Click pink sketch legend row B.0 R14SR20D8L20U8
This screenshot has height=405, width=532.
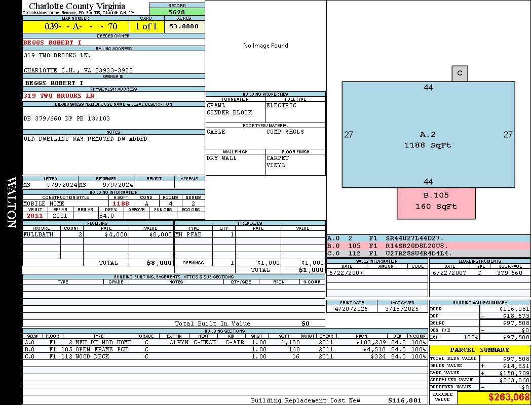click(x=429, y=246)
